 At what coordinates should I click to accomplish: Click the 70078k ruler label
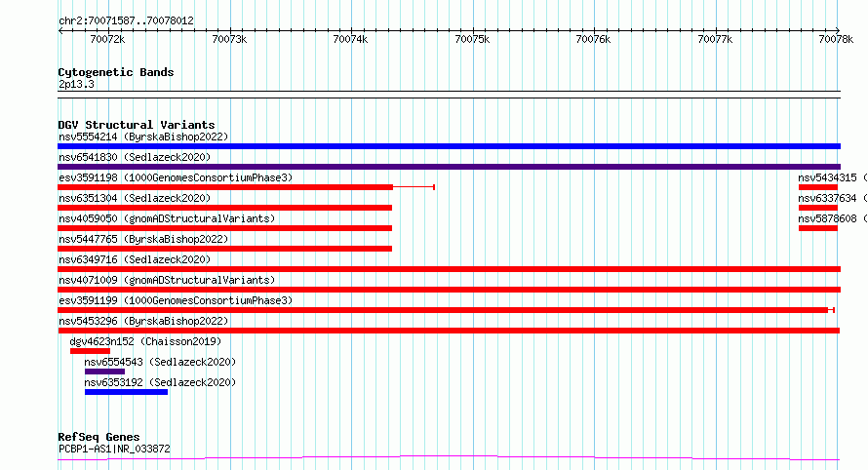click(x=836, y=39)
